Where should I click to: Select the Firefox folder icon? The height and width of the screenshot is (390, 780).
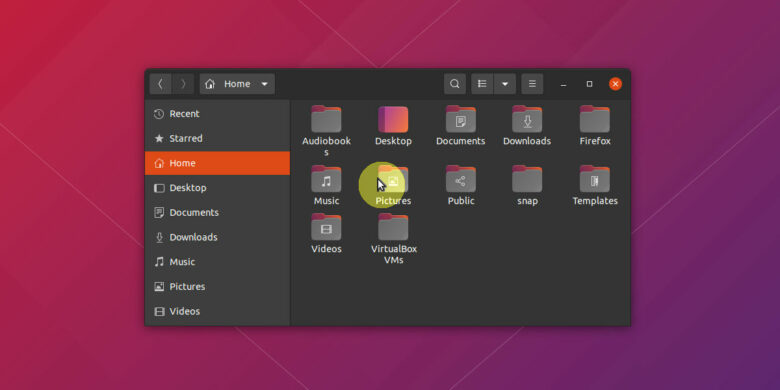click(595, 119)
